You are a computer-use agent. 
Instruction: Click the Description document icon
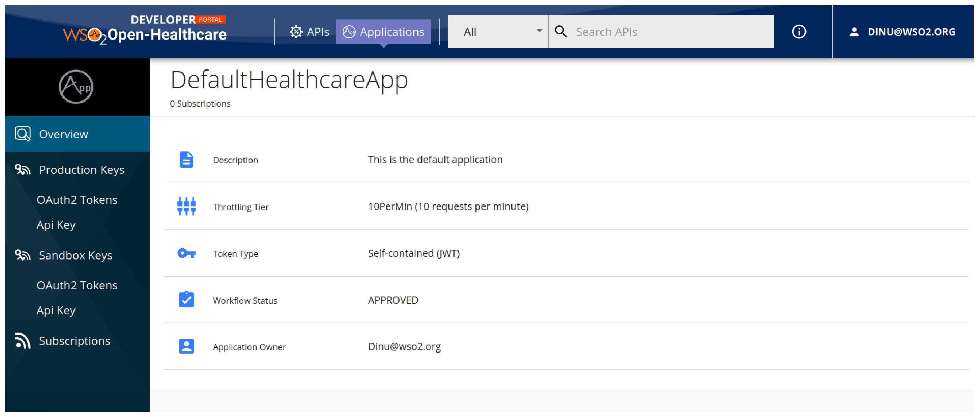pyautogui.click(x=187, y=160)
